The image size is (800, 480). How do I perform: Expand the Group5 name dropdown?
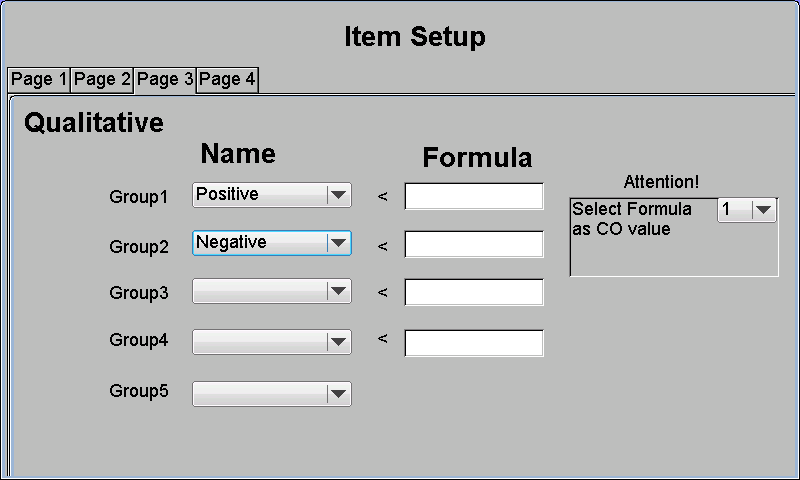pyautogui.click(x=272, y=394)
